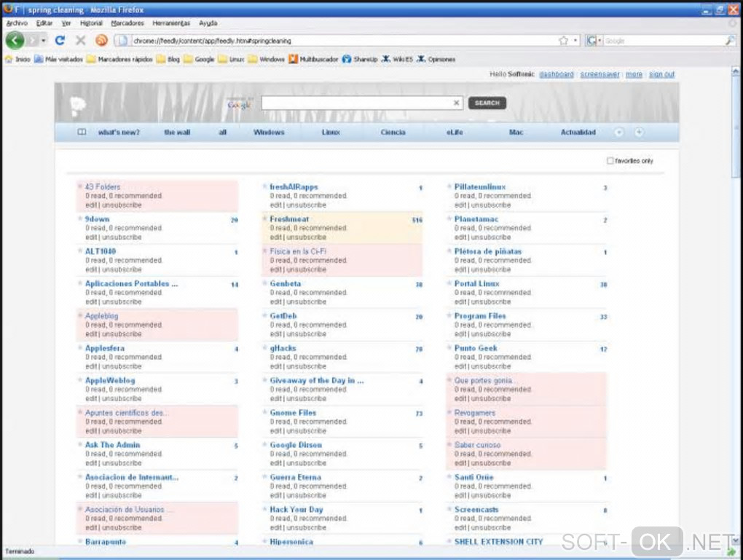This screenshot has height=560, width=743.
Task: Open the ShareUp bookmark
Action: [360, 59]
